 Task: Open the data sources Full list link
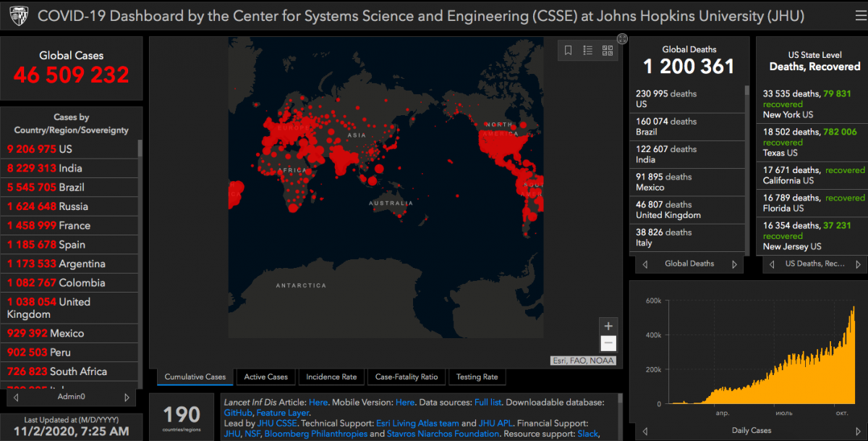(x=490, y=402)
